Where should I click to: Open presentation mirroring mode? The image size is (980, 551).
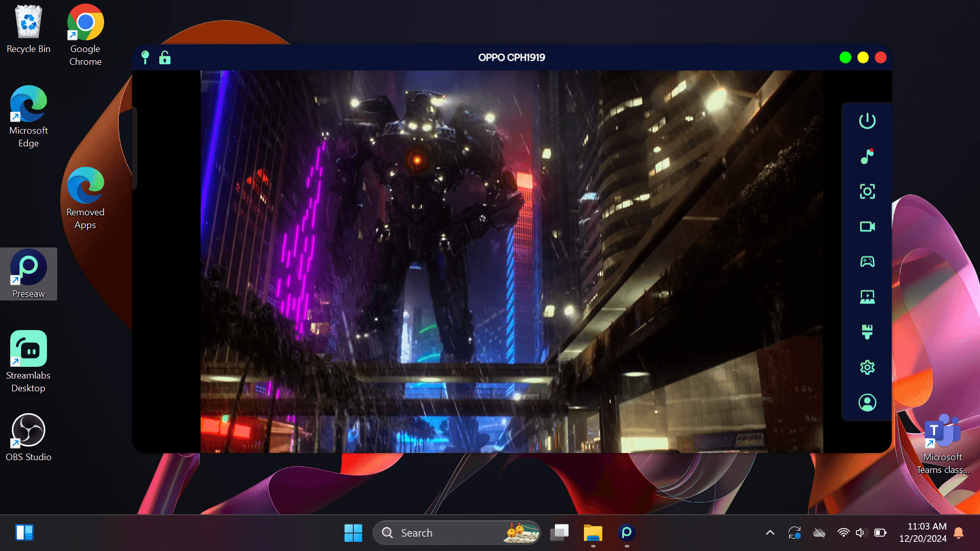pos(867,296)
